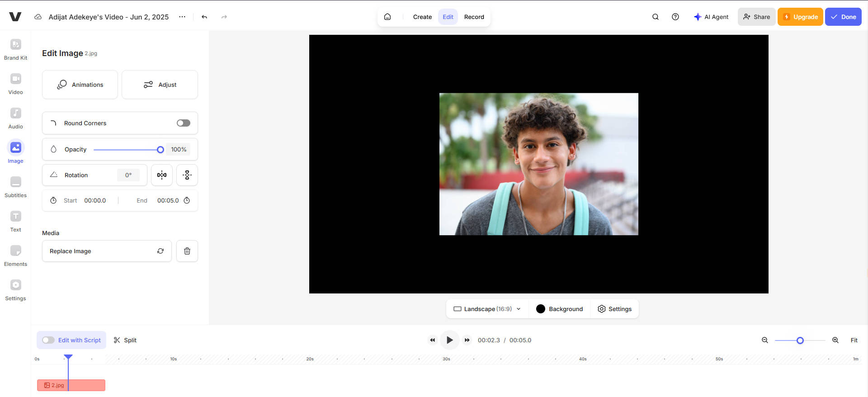This screenshot has height=397, width=868.
Task: Open the Video sidebar panel
Action: (x=15, y=84)
